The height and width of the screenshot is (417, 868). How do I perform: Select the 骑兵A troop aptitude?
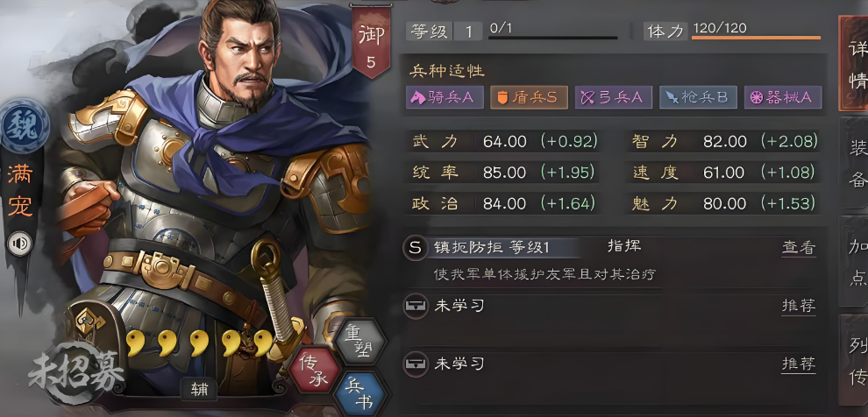click(x=445, y=97)
